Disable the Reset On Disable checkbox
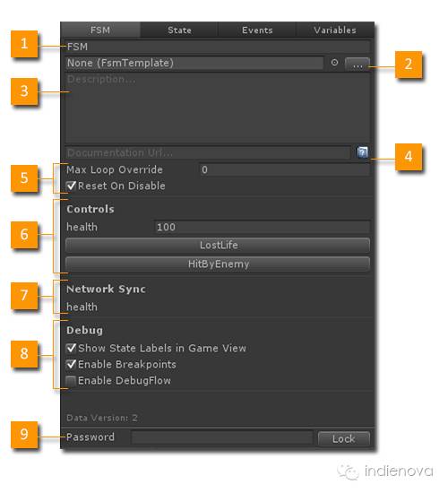Viewport: 448px width, 493px height. (x=71, y=186)
